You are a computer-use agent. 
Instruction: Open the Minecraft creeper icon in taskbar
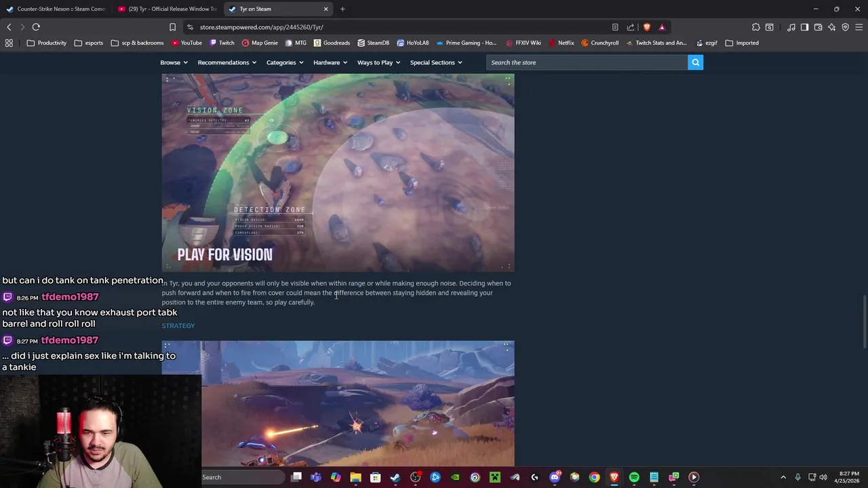[495, 477]
